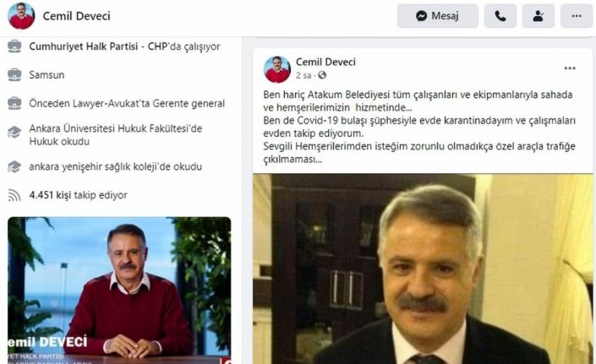The image size is (596, 364).
Task: Click briefcase icon next to CHP workplace
Action: click(14, 46)
